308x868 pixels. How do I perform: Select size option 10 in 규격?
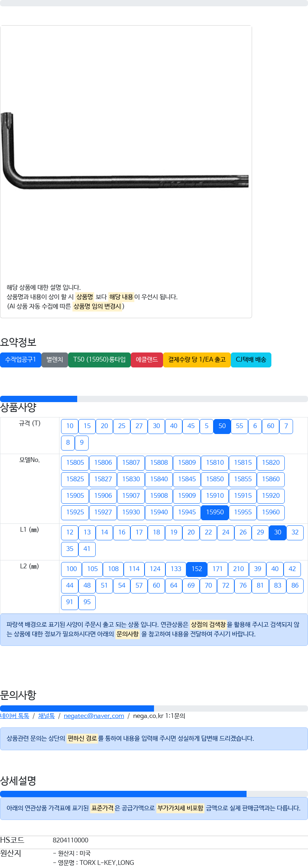tap(70, 426)
